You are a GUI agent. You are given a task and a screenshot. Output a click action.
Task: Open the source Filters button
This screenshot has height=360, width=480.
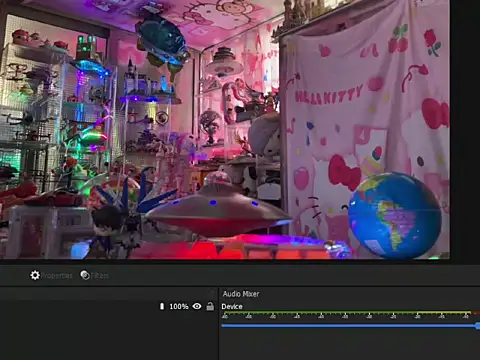coord(94,275)
